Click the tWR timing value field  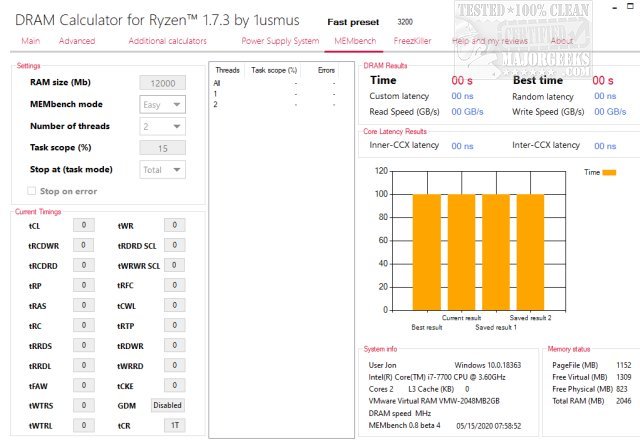click(175, 225)
